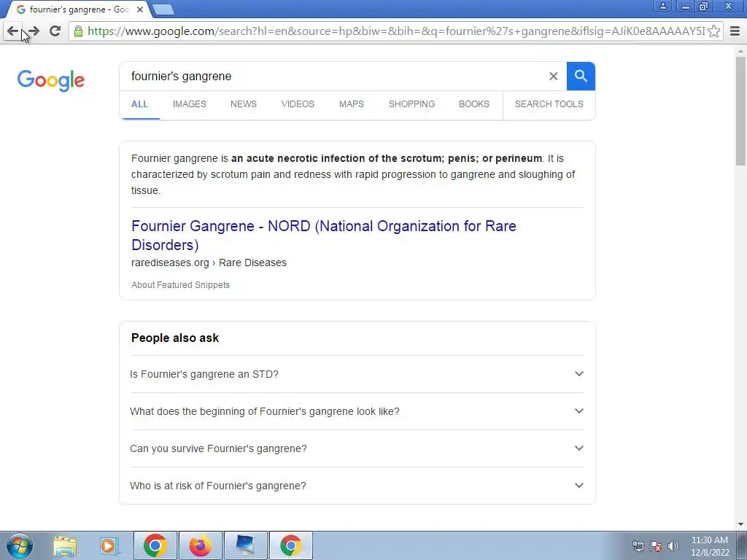Click the browser address bar URL
Image resolution: width=747 pixels, height=560 pixels.
pyautogui.click(x=395, y=31)
